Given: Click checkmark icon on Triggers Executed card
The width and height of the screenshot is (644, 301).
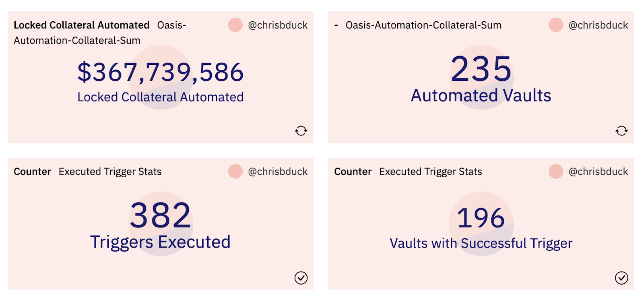Looking at the screenshot, I should click(301, 278).
